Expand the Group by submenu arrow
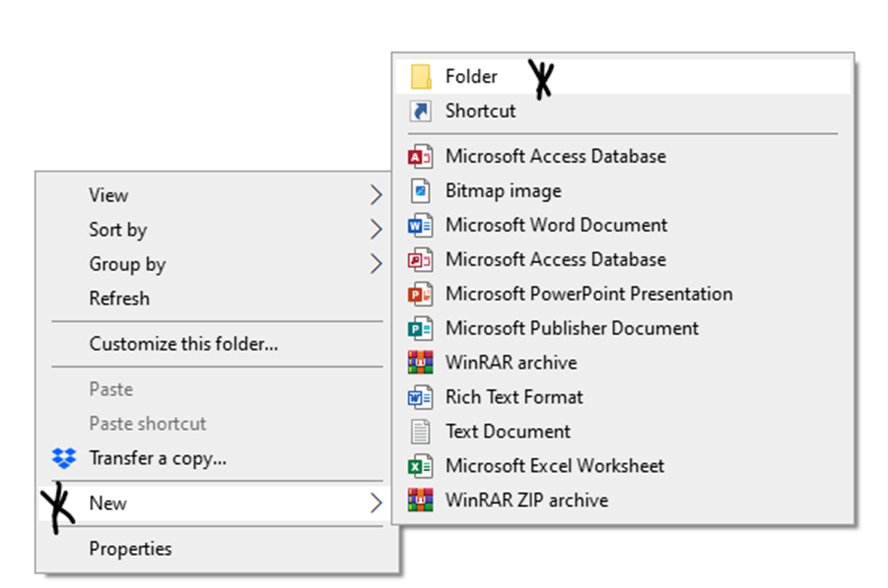888x588 pixels. pyautogui.click(x=376, y=264)
